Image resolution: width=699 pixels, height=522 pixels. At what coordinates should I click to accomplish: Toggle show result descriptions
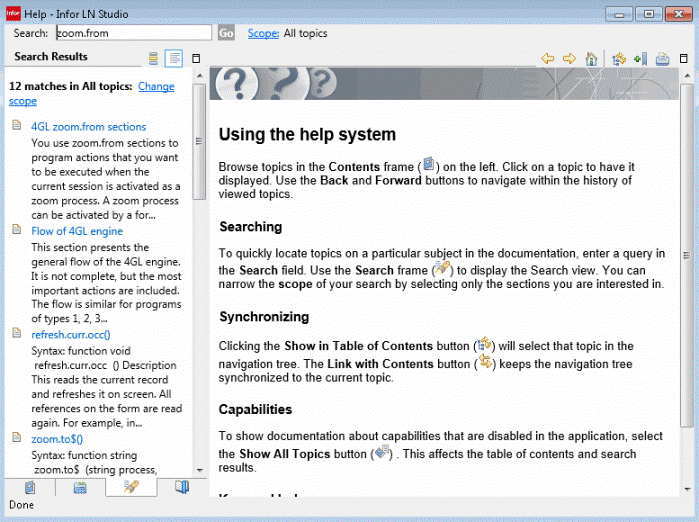tap(174, 58)
